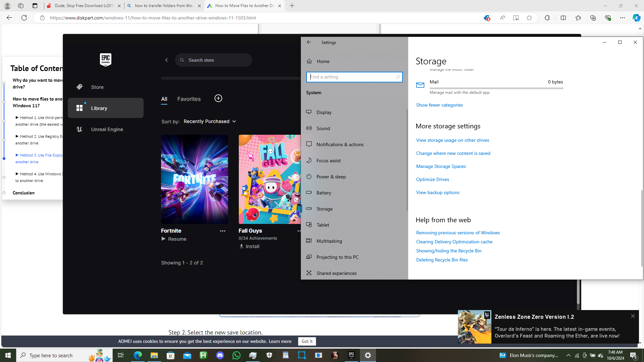This screenshot has height=362, width=644.
Task: Switch to Favorites tab in library
Action: coord(189,99)
